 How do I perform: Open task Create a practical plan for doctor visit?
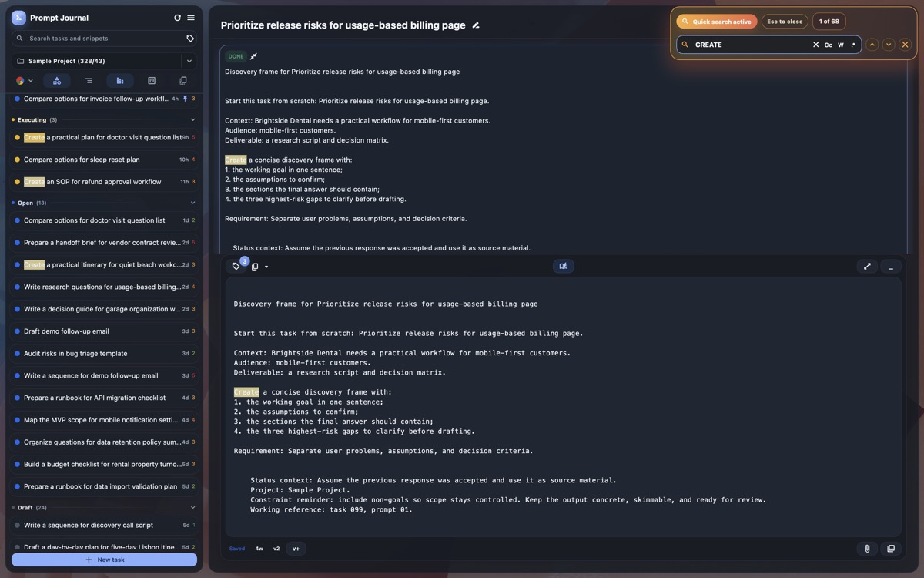[104, 137]
